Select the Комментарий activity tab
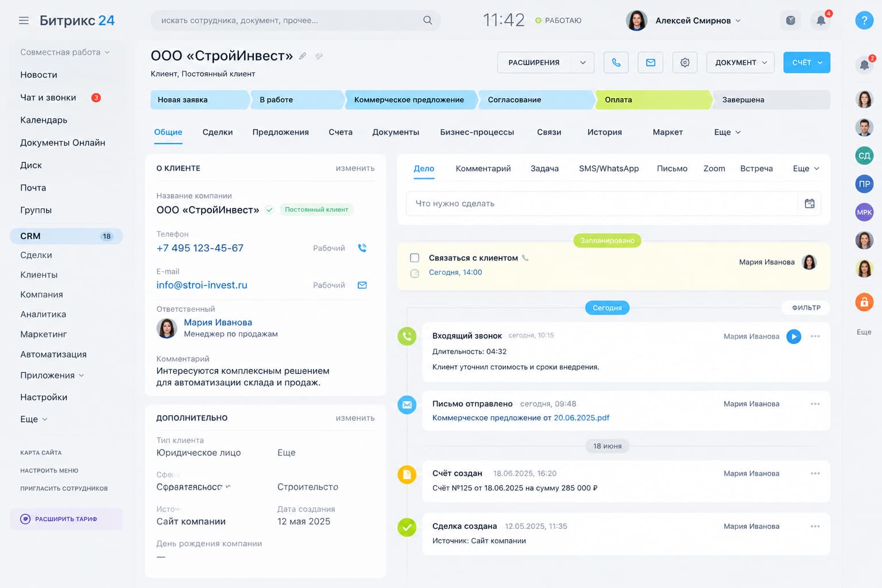Screen dimensions: 882x588 point(483,168)
